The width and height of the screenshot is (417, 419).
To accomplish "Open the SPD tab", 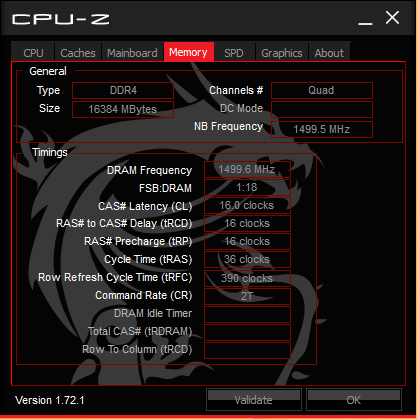I will coord(234,53).
